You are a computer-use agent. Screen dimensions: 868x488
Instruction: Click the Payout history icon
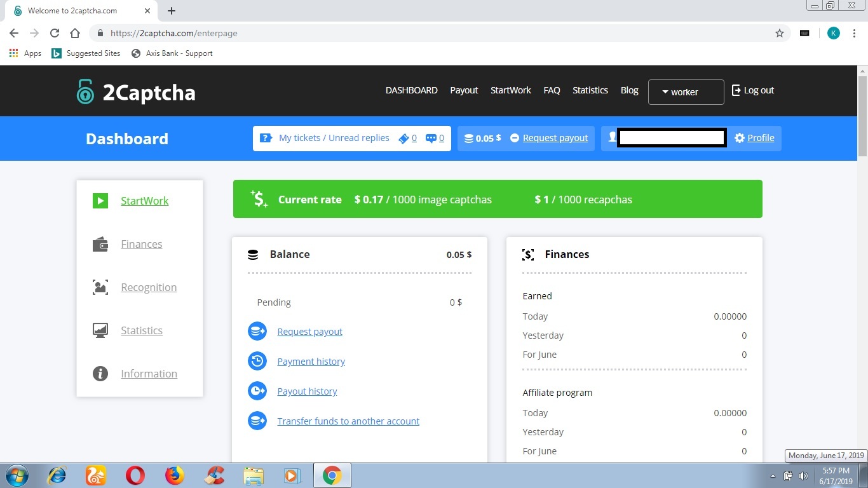tap(257, 391)
